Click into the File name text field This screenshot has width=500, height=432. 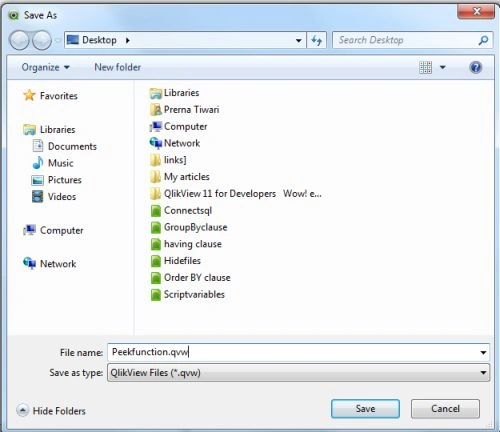(x=292, y=352)
